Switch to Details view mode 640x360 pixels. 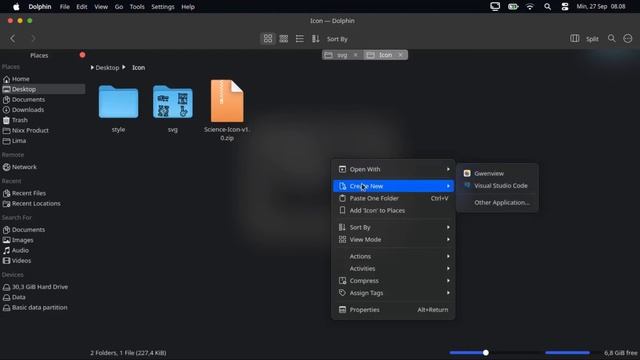pos(300,39)
